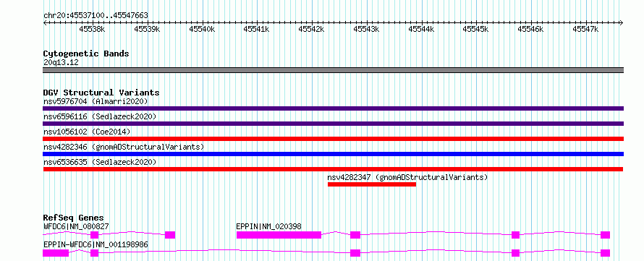Open the EPPIN|NM_020398 gene label
Viewport: 644px width, 261px height.
(x=269, y=226)
